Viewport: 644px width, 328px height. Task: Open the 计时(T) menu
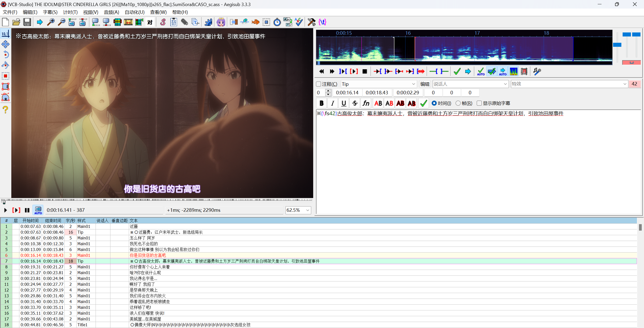tap(70, 12)
